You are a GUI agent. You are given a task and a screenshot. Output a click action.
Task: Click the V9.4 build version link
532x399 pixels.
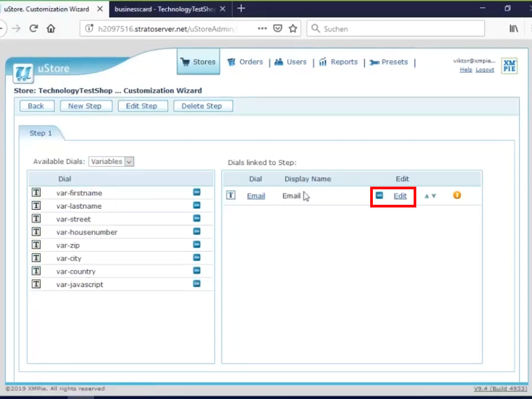tap(501, 389)
